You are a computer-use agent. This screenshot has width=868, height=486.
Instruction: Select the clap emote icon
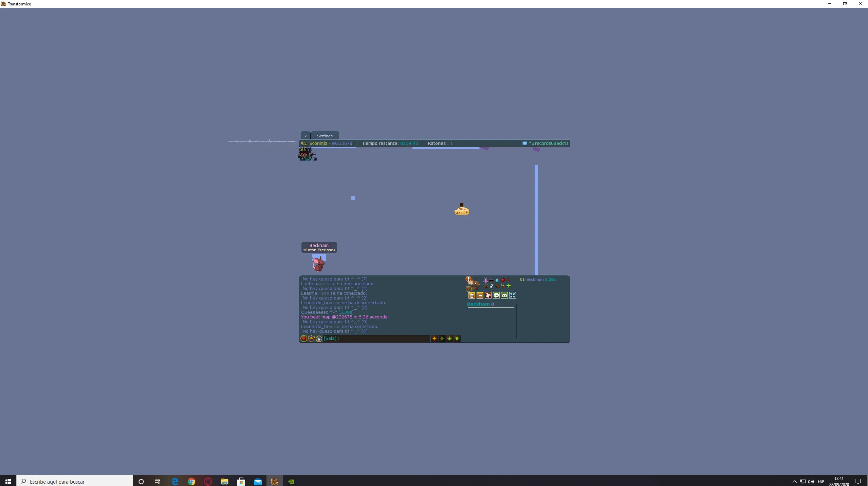tap(486, 286)
